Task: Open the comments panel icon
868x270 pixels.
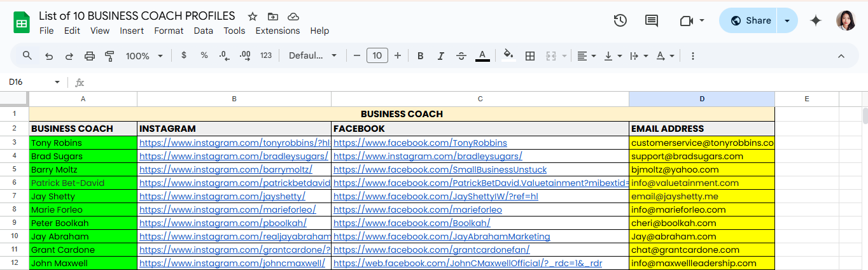Action: click(x=651, y=20)
